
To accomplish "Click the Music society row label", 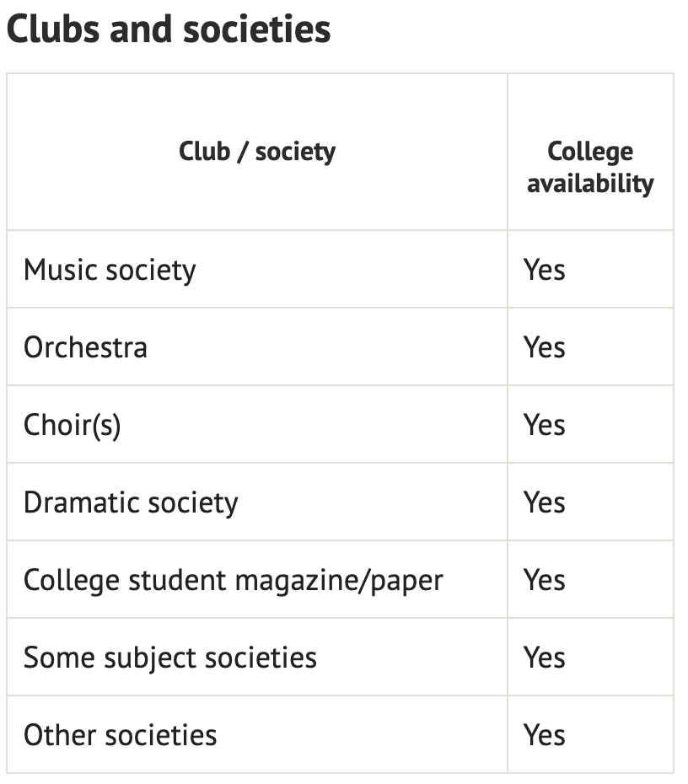I will (110, 270).
